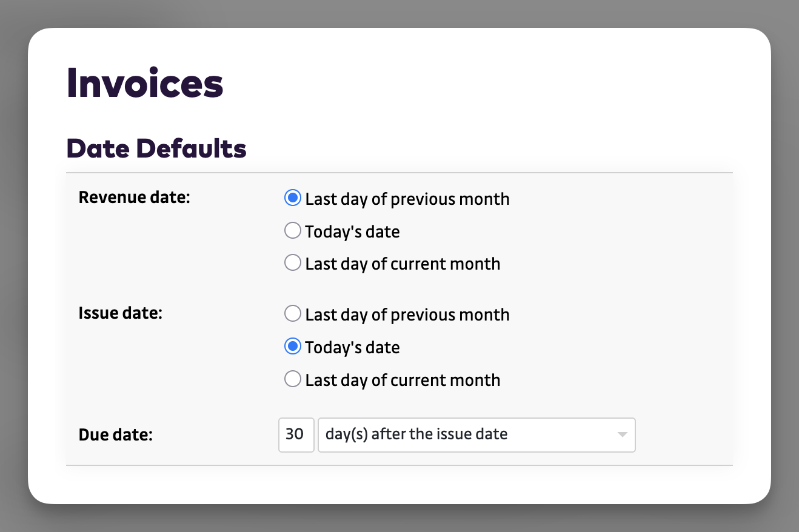This screenshot has width=799, height=532.
Task: Click Revenue date's 'Today's date' label text
Action: point(352,231)
